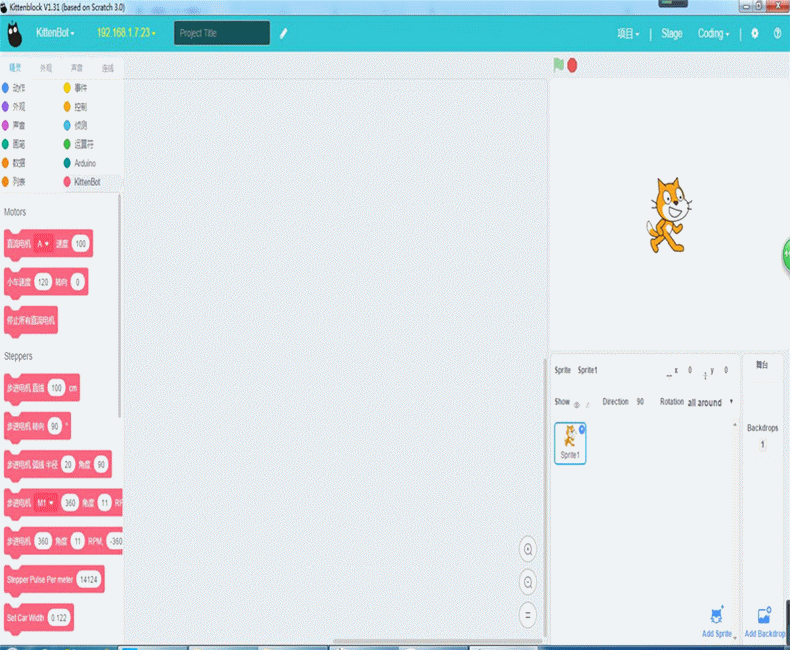Click the cat sprite on the stage

click(x=669, y=215)
